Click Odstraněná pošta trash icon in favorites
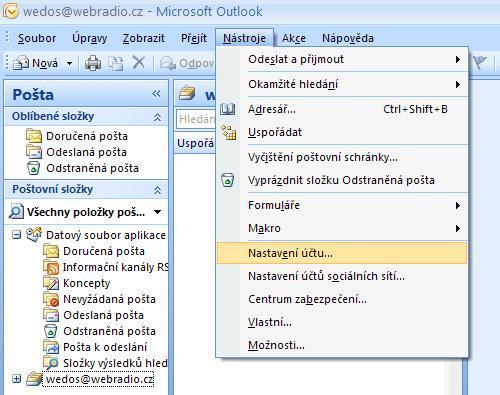This screenshot has width=500, height=395. (x=33, y=168)
